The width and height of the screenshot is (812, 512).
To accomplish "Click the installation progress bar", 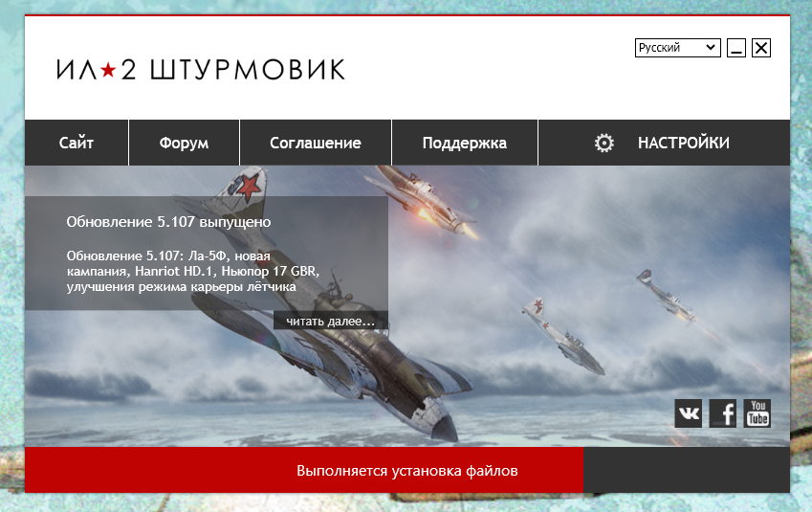I will click(407, 470).
